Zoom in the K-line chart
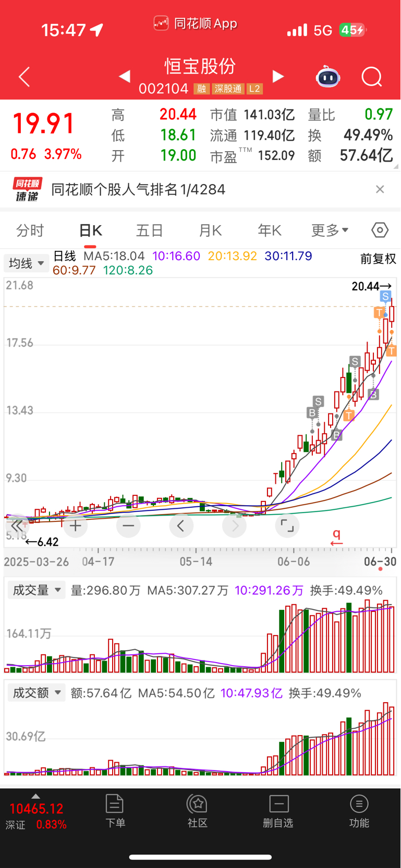The height and width of the screenshot is (868, 401). pyautogui.click(x=76, y=525)
